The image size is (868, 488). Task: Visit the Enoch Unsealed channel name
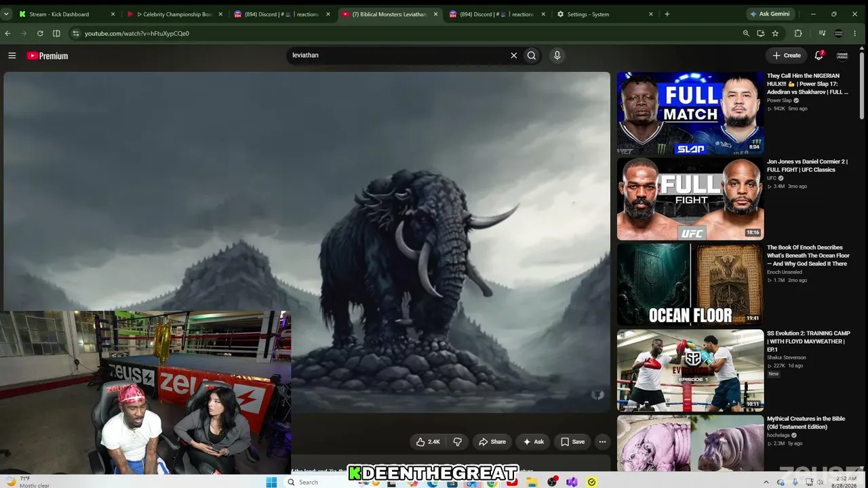(x=785, y=272)
